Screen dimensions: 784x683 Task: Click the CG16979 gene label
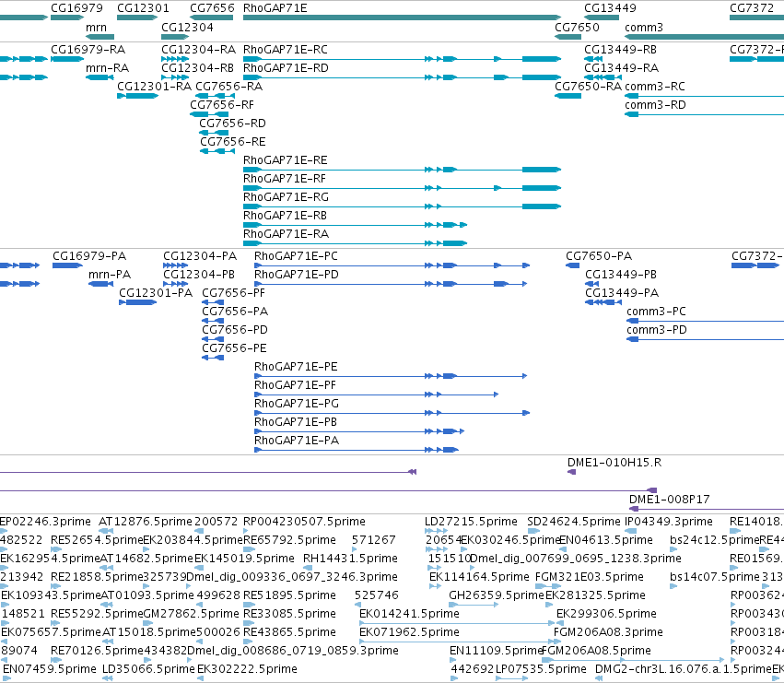[x=76, y=8]
